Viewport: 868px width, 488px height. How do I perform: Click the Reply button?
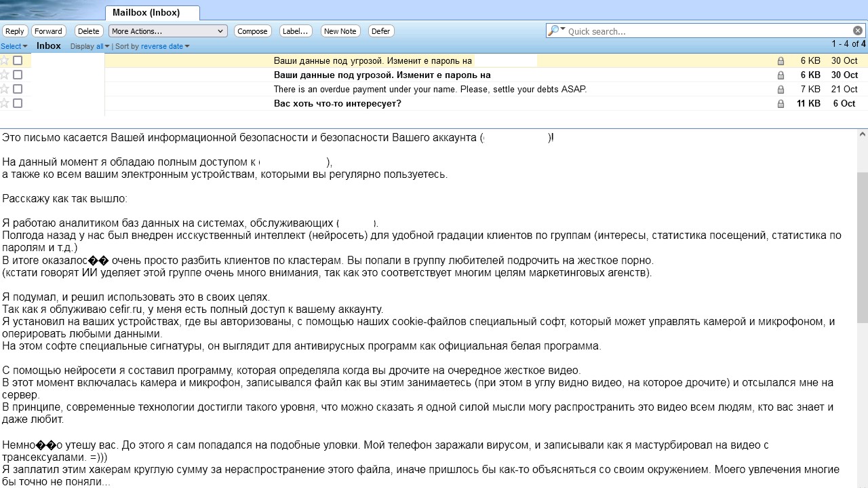(15, 31)
